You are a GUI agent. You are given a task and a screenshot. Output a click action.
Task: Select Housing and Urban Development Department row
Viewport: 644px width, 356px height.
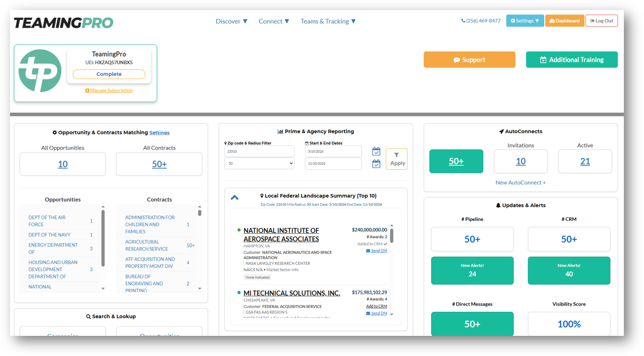click(60, 269)
